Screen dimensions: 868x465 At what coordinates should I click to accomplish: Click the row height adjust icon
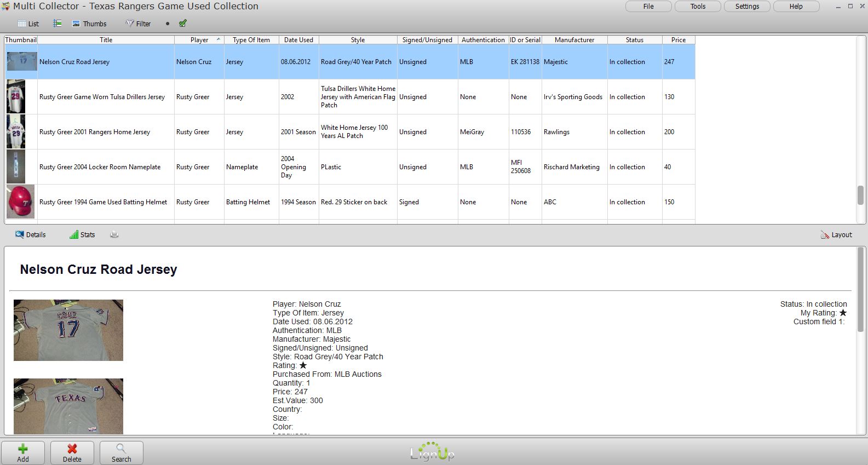[x=57, y=24]
